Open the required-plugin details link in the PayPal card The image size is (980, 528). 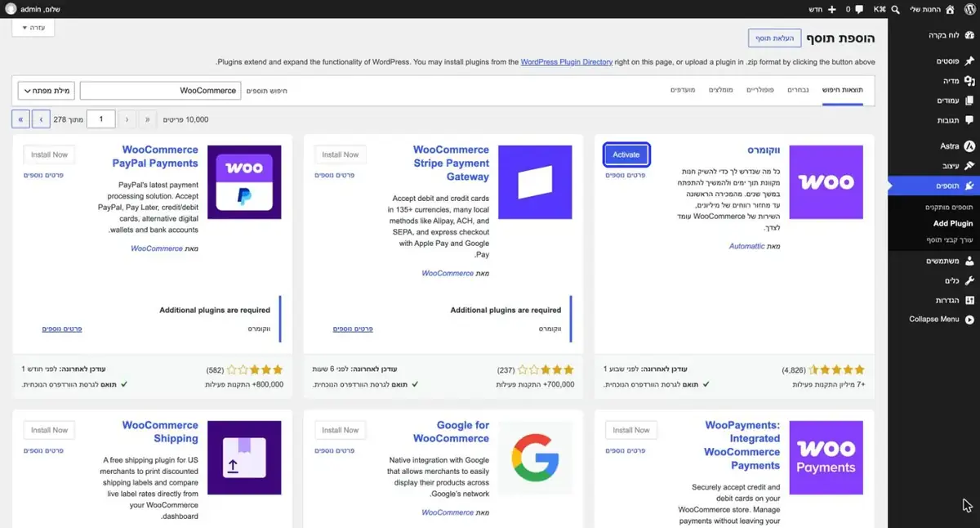[x=62, y=329]
